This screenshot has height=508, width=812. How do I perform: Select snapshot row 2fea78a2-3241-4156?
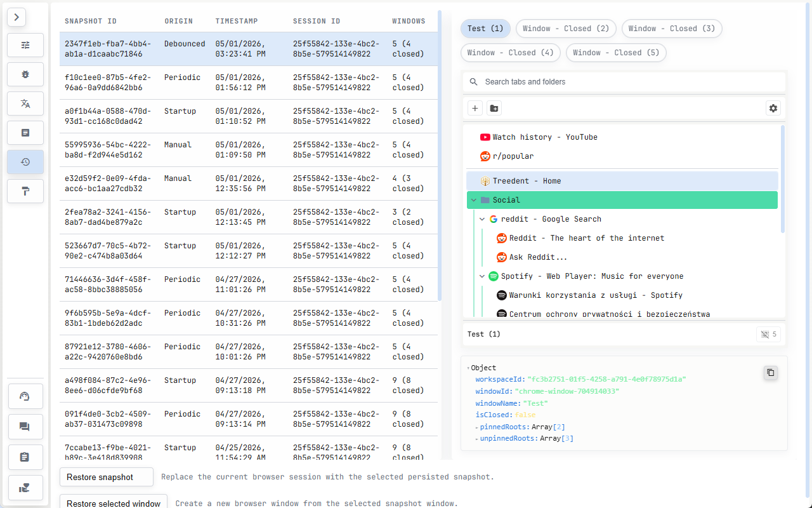[249, 217]
